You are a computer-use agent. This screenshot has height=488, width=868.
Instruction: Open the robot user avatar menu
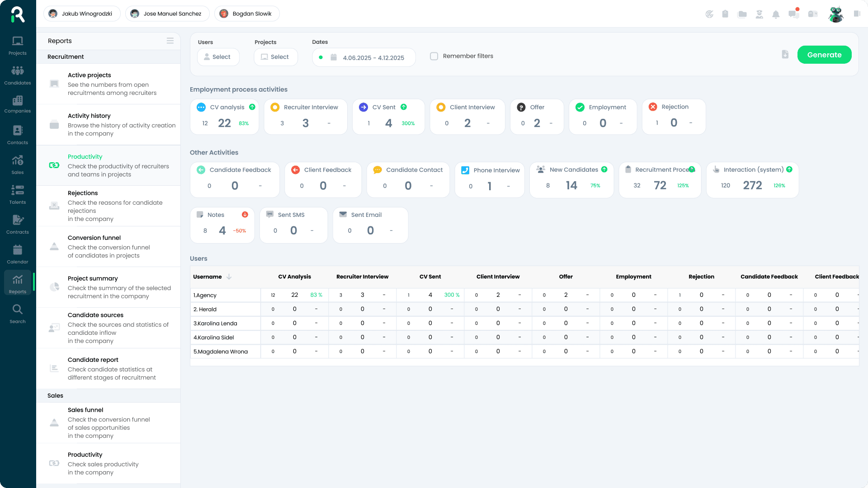click(x=835, y=14)
